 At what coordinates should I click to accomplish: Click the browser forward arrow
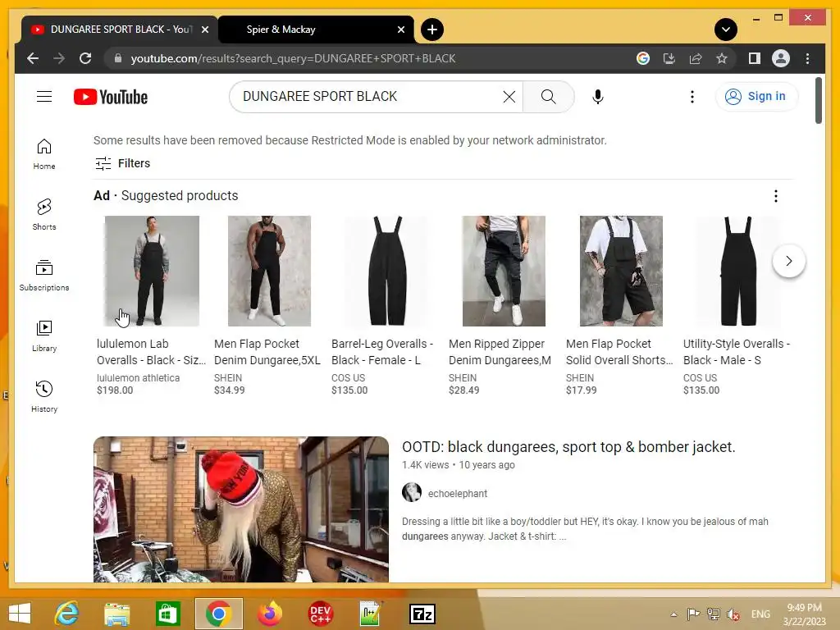pos(59,58)
